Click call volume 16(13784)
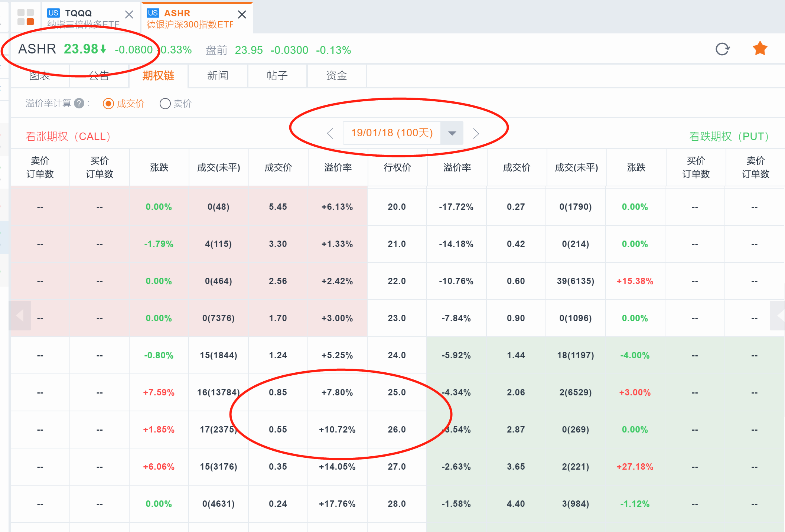785x532 pixels. point(218,392)
